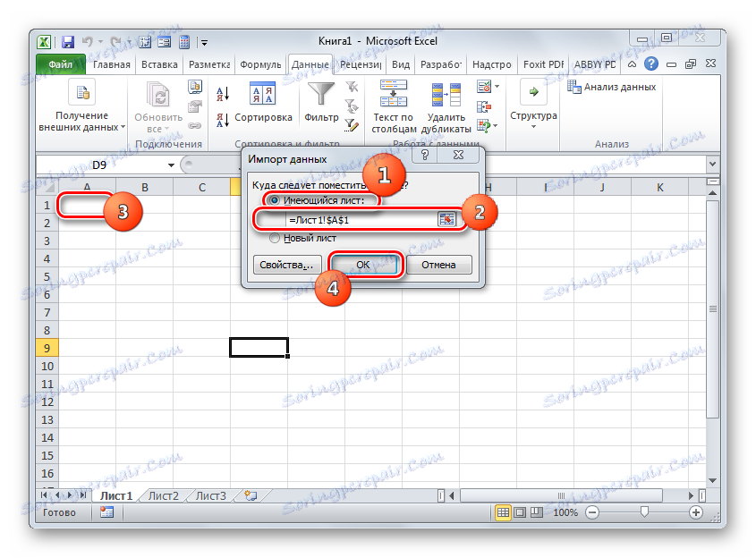This screenshot has height=558, width=756.
Task: Click the vertical scrollbar down arrow
Action: click(712, 480)
